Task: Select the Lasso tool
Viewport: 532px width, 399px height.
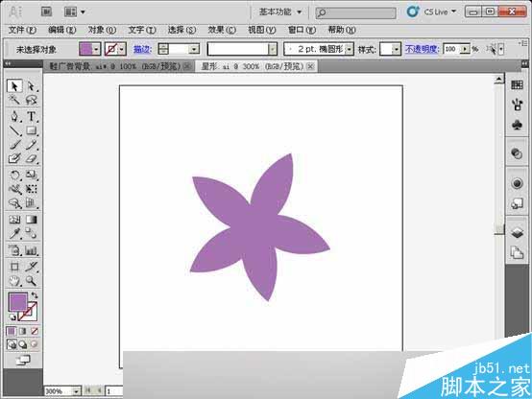Action: (x=32, y=100)
